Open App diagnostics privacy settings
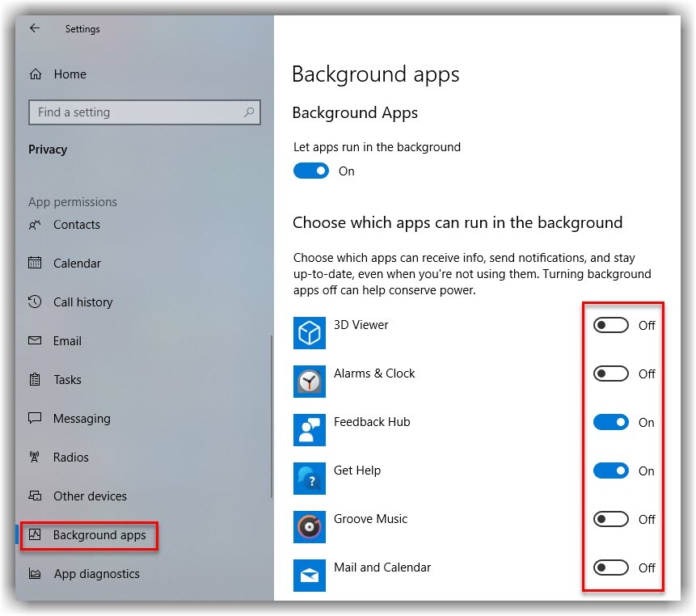The width and height of the screenshot is (696, 616). (x=96, y=574)
